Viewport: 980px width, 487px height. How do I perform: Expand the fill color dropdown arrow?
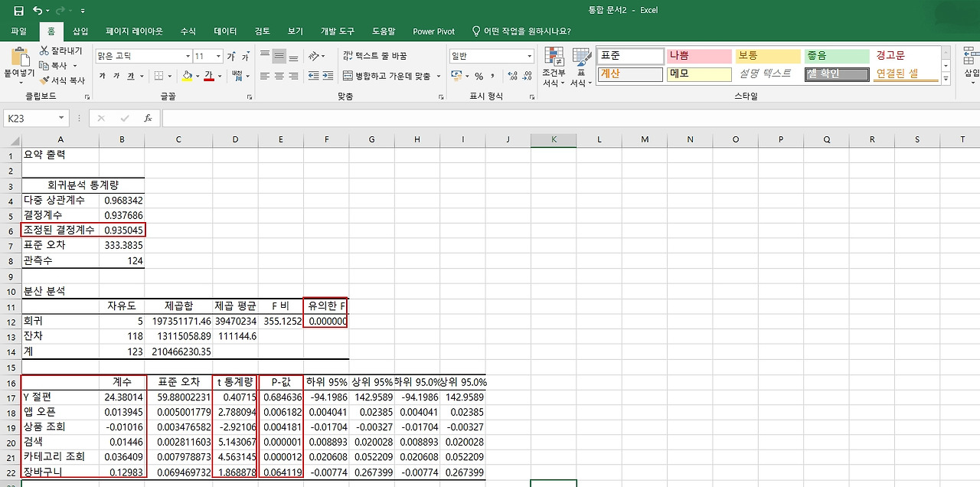[x=197, y=76]
